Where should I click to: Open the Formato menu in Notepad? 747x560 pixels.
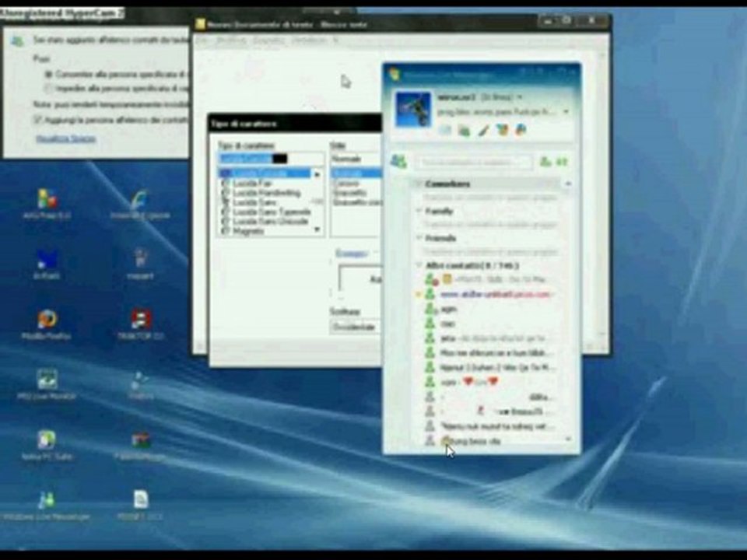[268, 40]
